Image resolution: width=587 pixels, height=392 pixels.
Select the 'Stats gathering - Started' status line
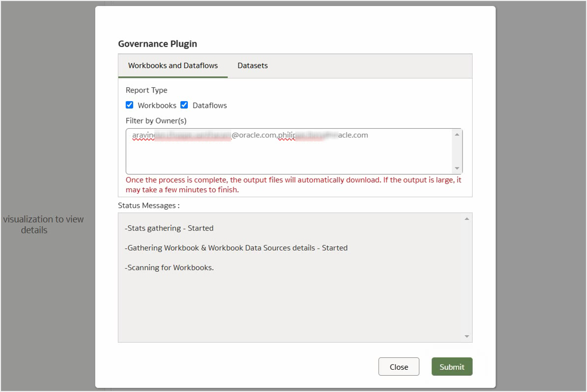(x=169, y=228)
